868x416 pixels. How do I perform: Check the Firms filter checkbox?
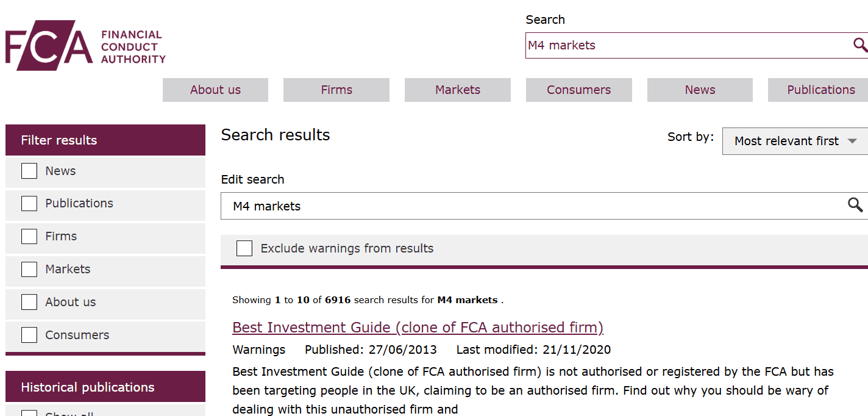pos(29,236)
